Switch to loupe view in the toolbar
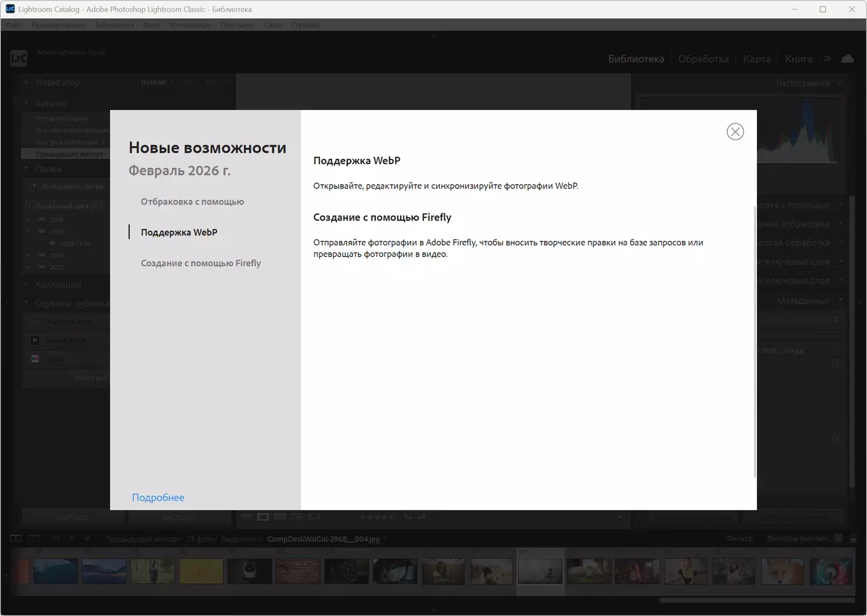The width and height of the screenshot is (867, 616). pos(263,517)
